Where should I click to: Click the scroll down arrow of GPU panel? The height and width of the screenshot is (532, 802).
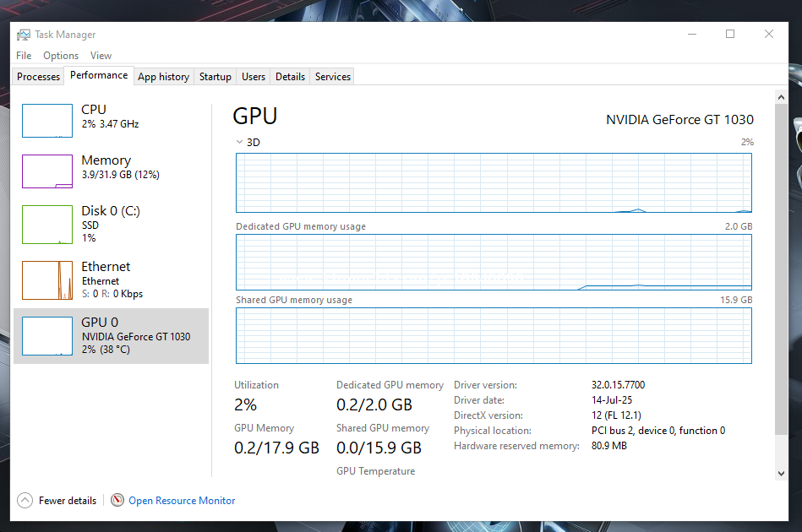(781, 473)
